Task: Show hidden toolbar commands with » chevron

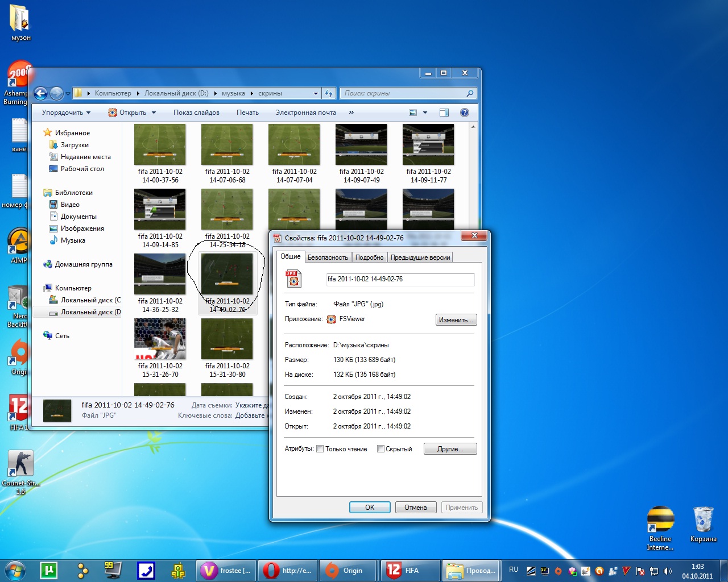Action: 351,113
